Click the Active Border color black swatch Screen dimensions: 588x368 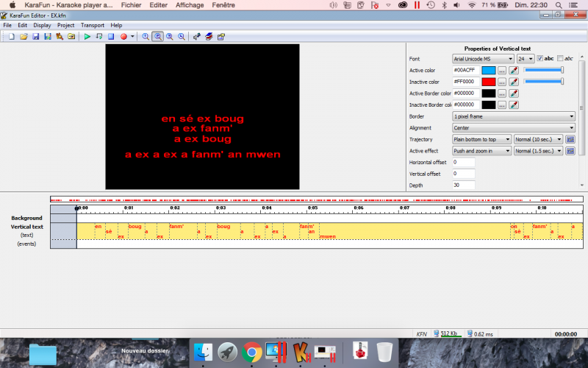(x=489, y=93)
